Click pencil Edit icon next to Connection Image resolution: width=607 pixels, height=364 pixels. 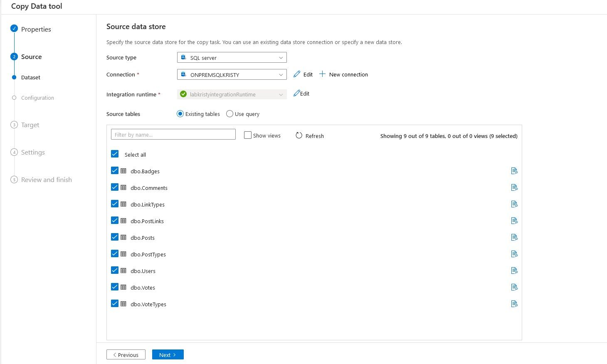point(297,74)
